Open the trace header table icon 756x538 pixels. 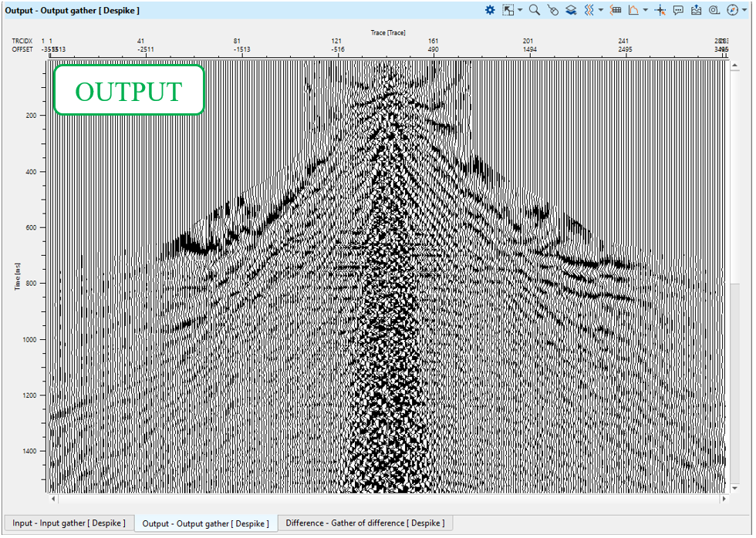616,10
